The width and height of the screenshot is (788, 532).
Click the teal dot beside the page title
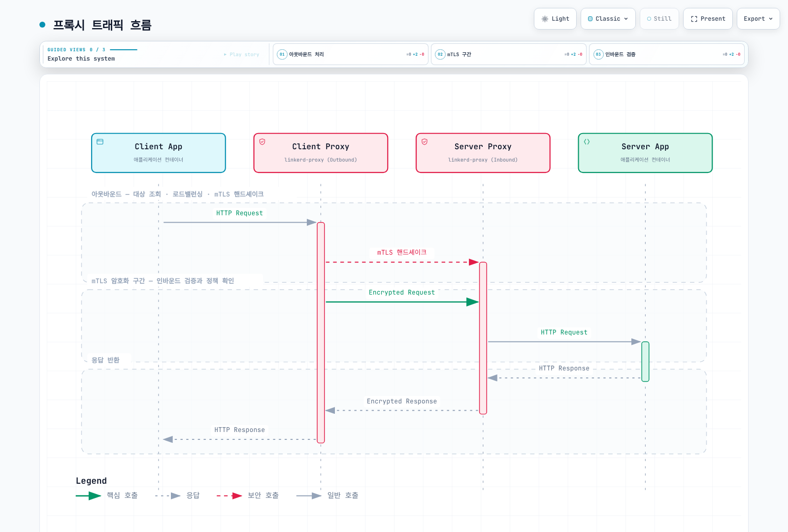(42, 25)
